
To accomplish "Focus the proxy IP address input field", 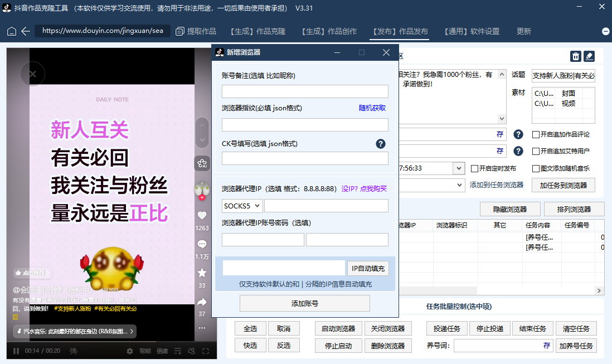I will (326, 206).
